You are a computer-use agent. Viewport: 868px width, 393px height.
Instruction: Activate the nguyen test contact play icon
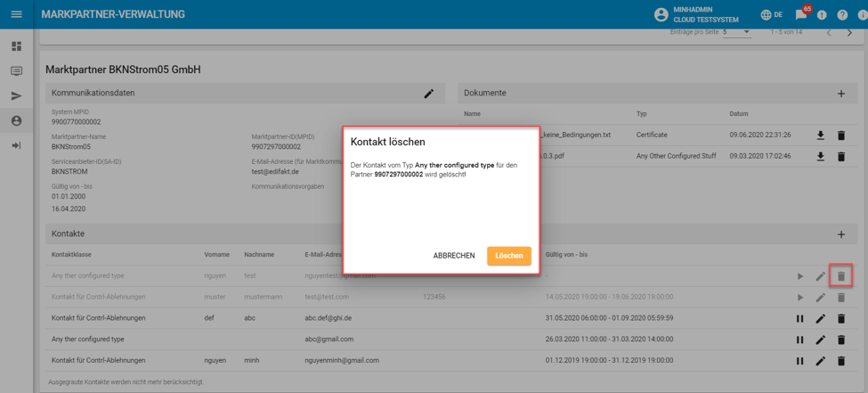800,276
